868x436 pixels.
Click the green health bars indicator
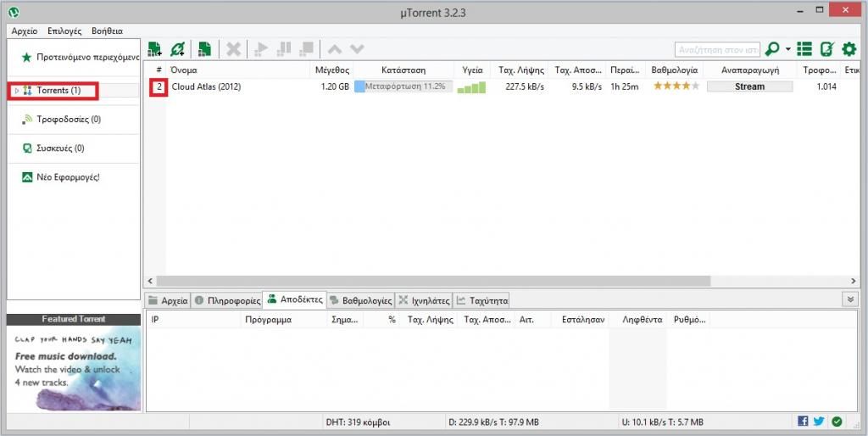point(471,87)
